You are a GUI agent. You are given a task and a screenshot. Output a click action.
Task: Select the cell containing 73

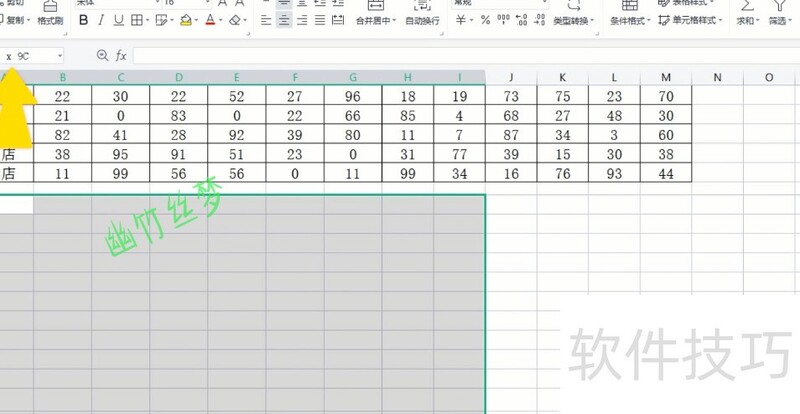pyautogui.click(x=511, y=96)
